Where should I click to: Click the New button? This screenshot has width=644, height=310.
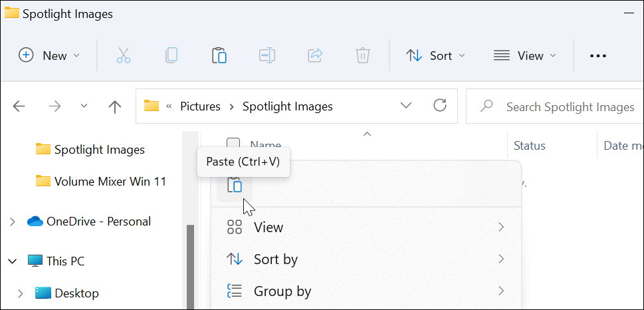(x=49, y=56)
